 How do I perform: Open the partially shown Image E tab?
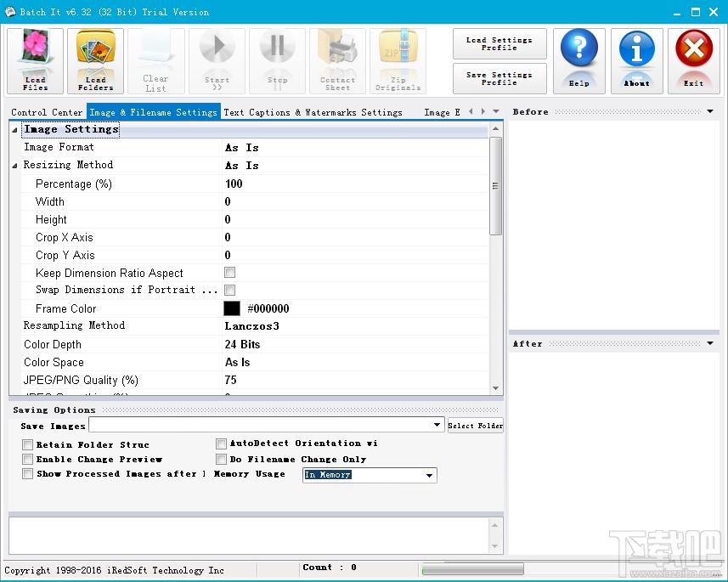(x=442, y=112)
